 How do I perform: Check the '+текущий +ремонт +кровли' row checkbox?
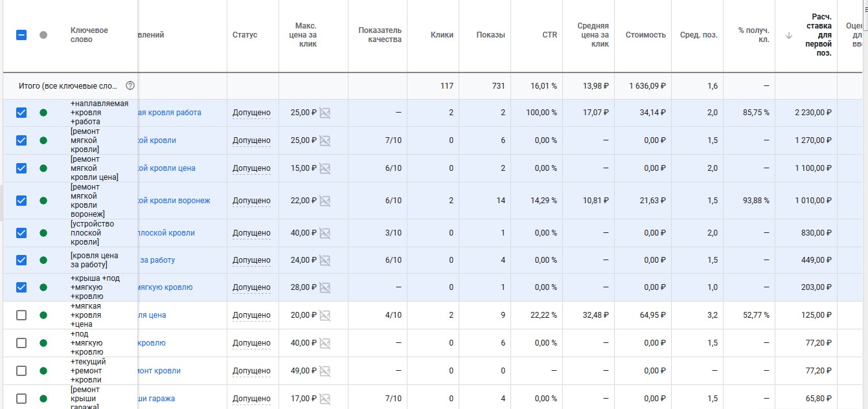pos(21,371)
